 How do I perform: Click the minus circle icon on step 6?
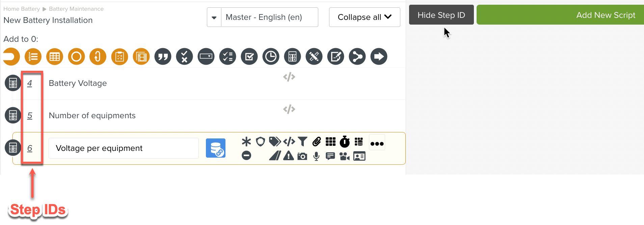click(x=246, y=156)
